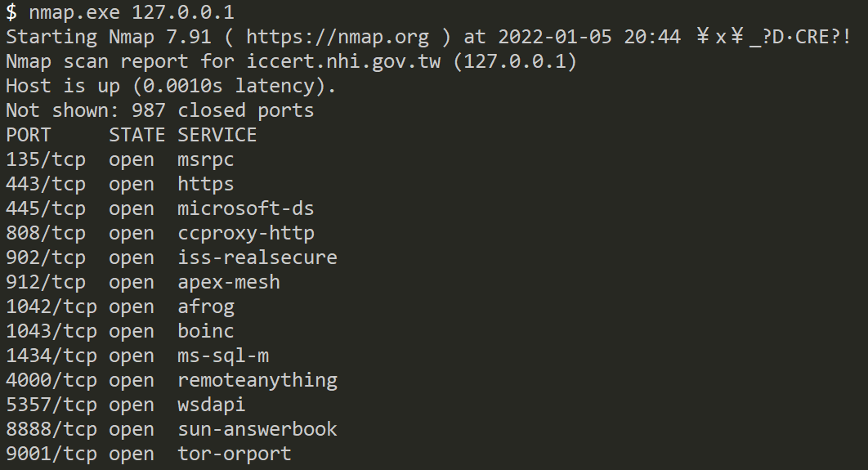
Task: Click the iss-realsecure service name
Action: click(257, 257)
